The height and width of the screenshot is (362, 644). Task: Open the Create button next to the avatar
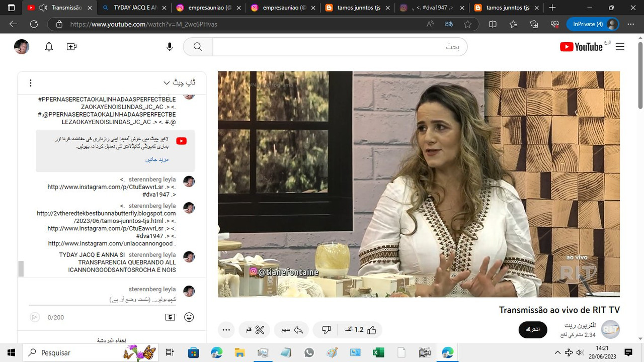click(x=71, y=46)
